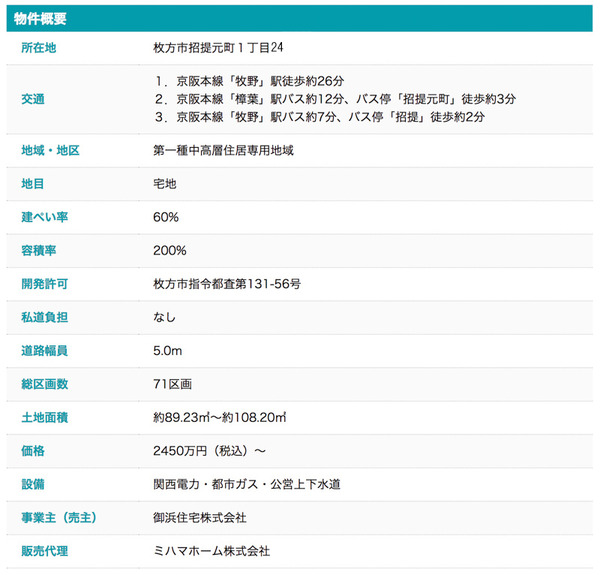Click the 交通 row label
The width and height of the screenshot is (600, 575).
click(x=33, y=99)
